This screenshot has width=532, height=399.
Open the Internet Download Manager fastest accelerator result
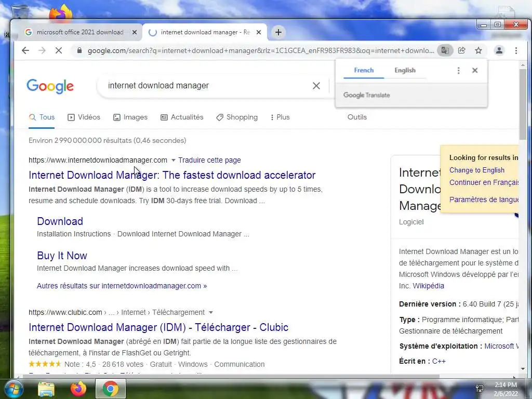tap(172, 175)
